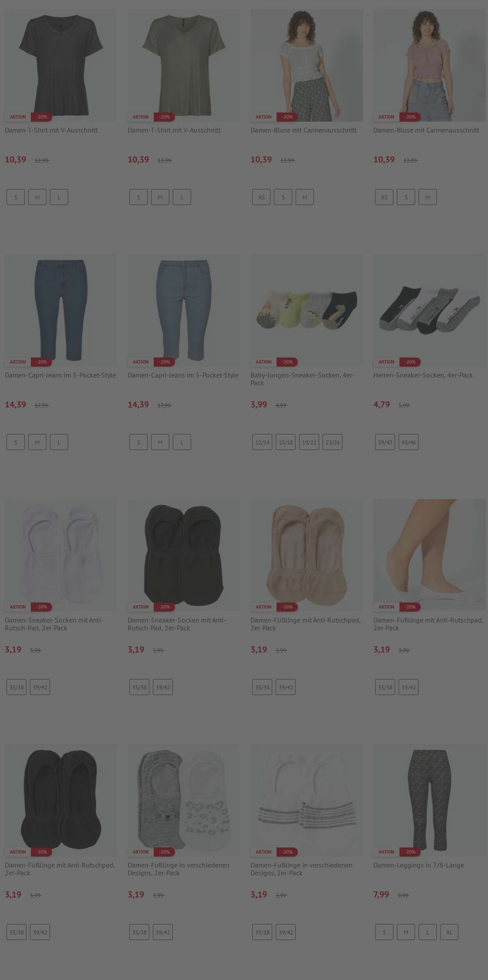
Task: Choose size L for light blue Capri jeans
Action: click(182, 442)
